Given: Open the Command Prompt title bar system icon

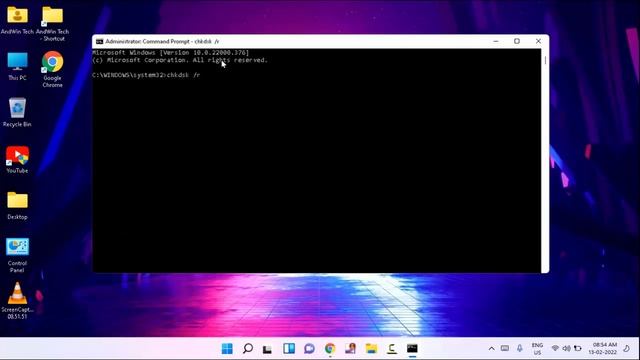Looking at the screenshot, I should pyautogui.click(x=100, y=42).
